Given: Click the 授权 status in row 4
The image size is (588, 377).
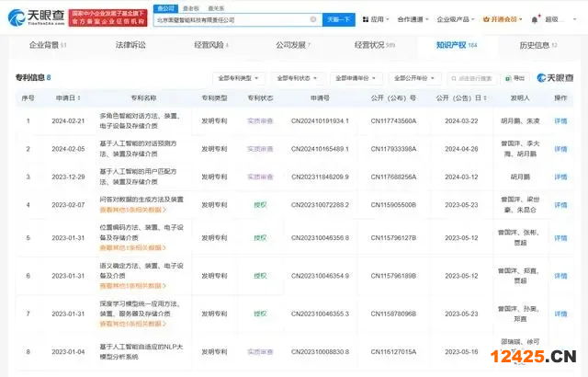Looking at the screenshot, I should [260, 205].
